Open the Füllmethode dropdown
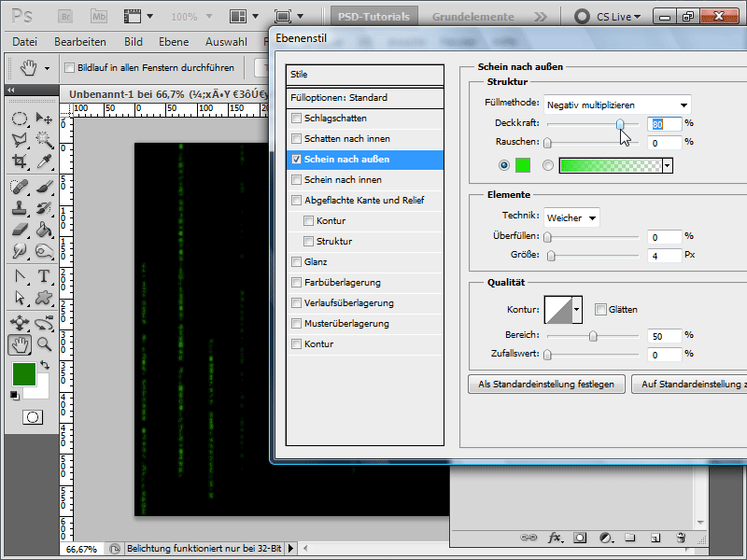 617,105
